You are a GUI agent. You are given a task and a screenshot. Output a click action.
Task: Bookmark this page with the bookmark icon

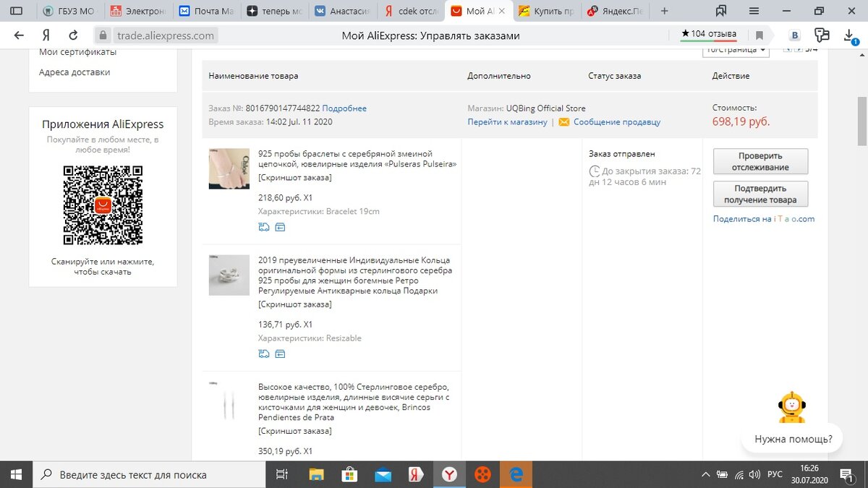(759, 35)
